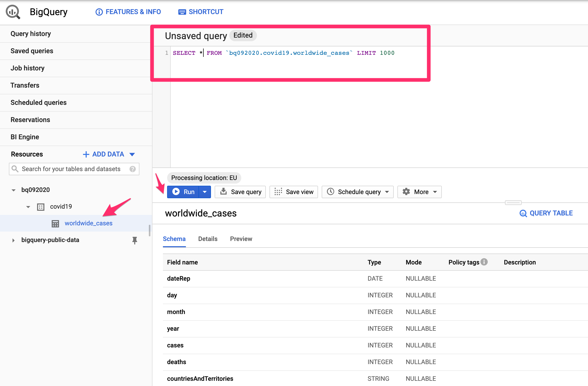Click the pin icon beside bigquery-public-data
Image resolution: width=588 pixels, height=386 pixels.
(x=135, y=240)
